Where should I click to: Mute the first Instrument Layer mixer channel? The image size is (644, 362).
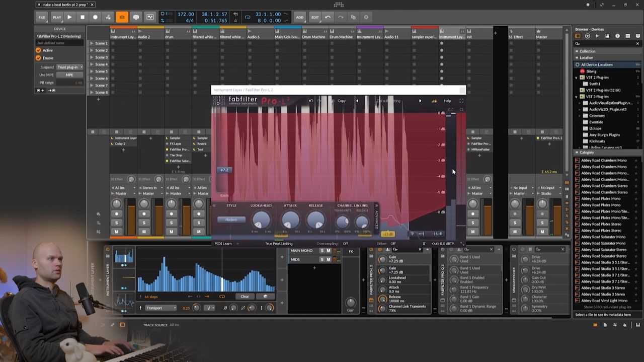[x=117, y=232]
